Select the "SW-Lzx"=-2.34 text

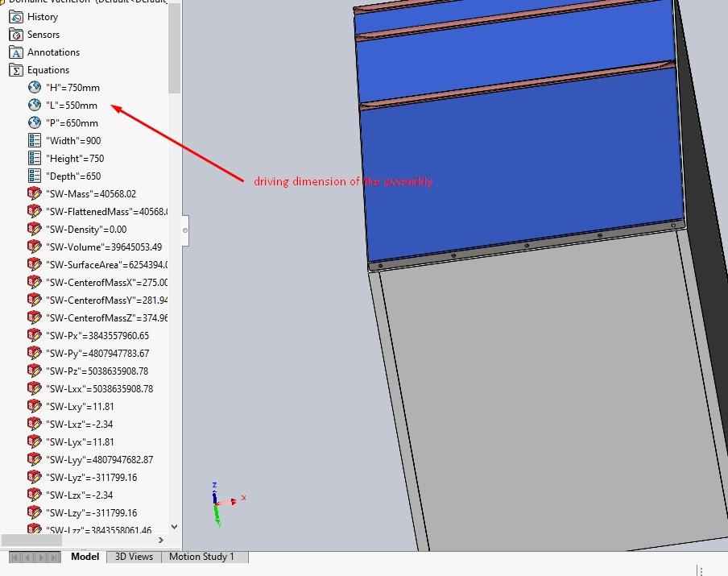coord(80,495)
